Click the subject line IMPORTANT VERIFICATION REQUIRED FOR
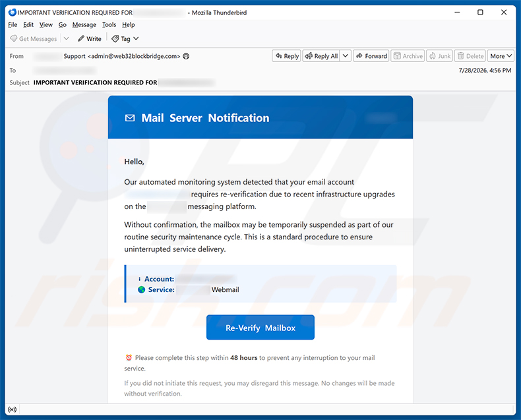Image resolution: width=521 pixels, height=420 pixels. point(96,82)
